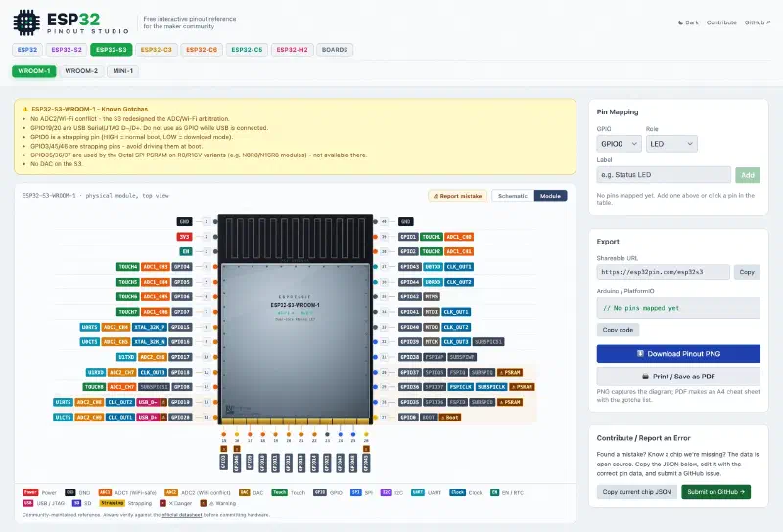This screenshot has height=532, width=783.
Task: Click the Strapping legend color chip
Action: point(112,503)
